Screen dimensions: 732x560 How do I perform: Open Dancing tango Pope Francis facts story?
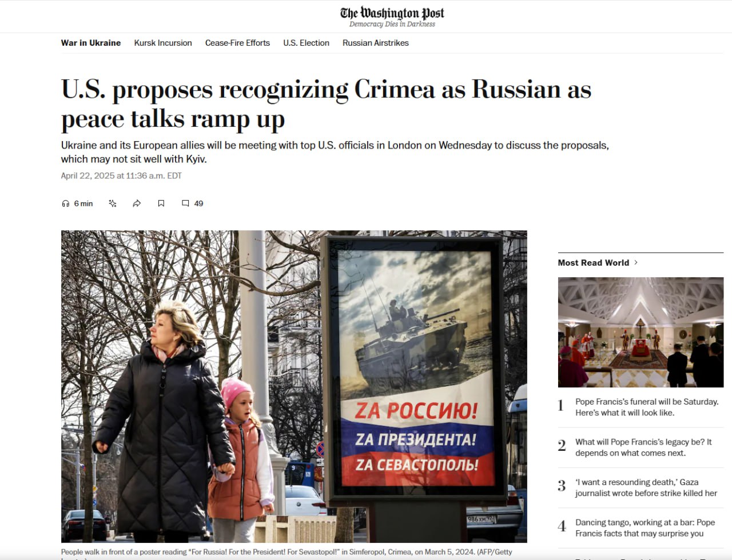click(645, 528)
